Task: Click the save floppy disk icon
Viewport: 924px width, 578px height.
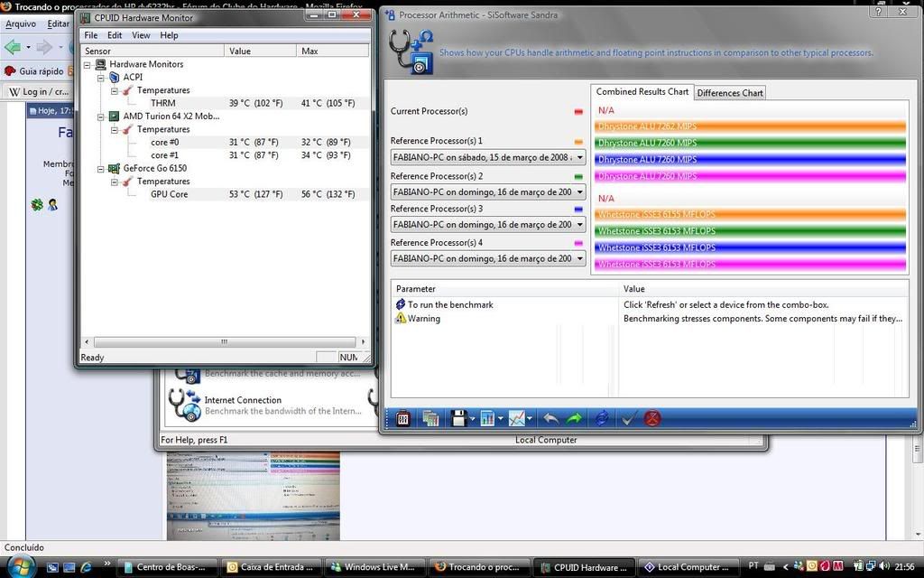Action: [x=458, y=418]
